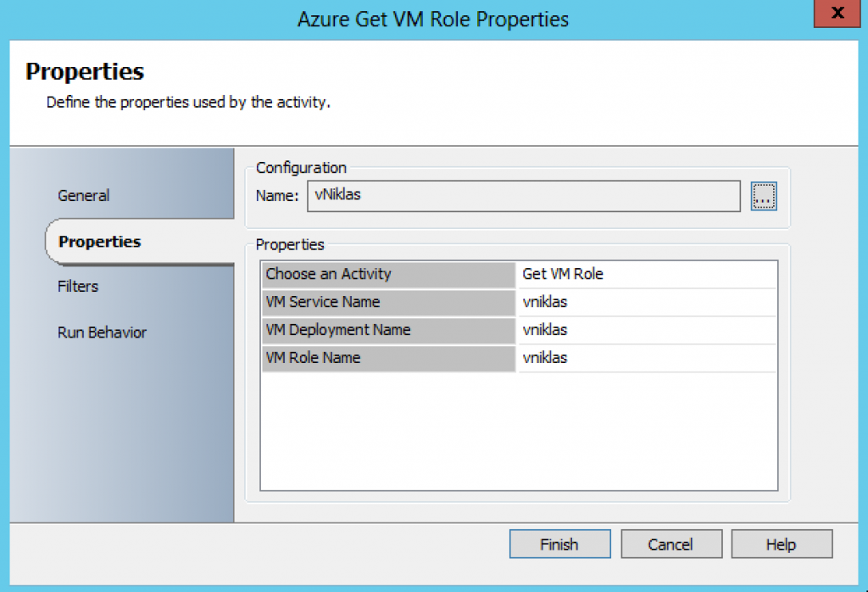Select the VM Deployment Name label cell
This screenshot has height=592, width=868.
(388, 330)
